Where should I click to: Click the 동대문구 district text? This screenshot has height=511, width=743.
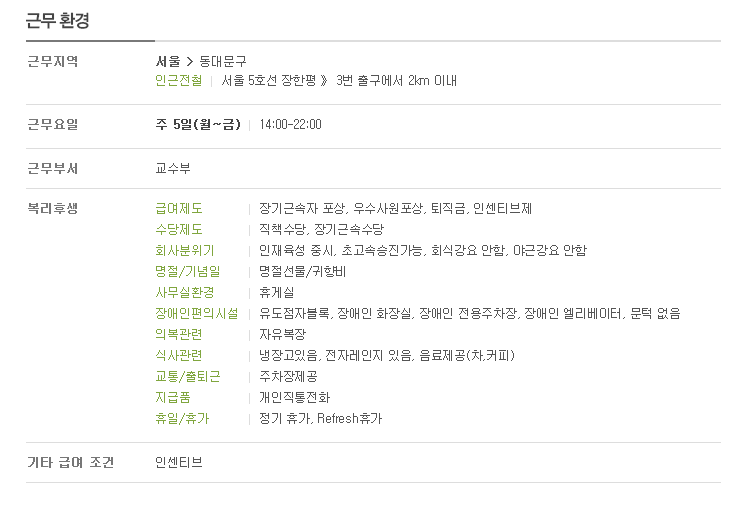[x=223, y=61]
